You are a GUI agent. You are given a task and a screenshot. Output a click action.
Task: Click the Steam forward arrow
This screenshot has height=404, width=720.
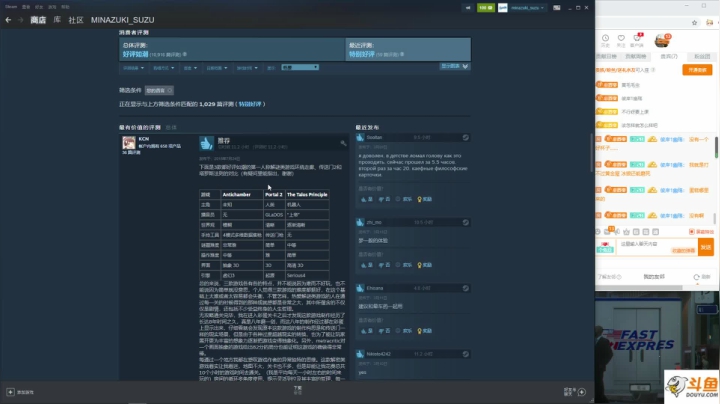(x=20, y=20)
